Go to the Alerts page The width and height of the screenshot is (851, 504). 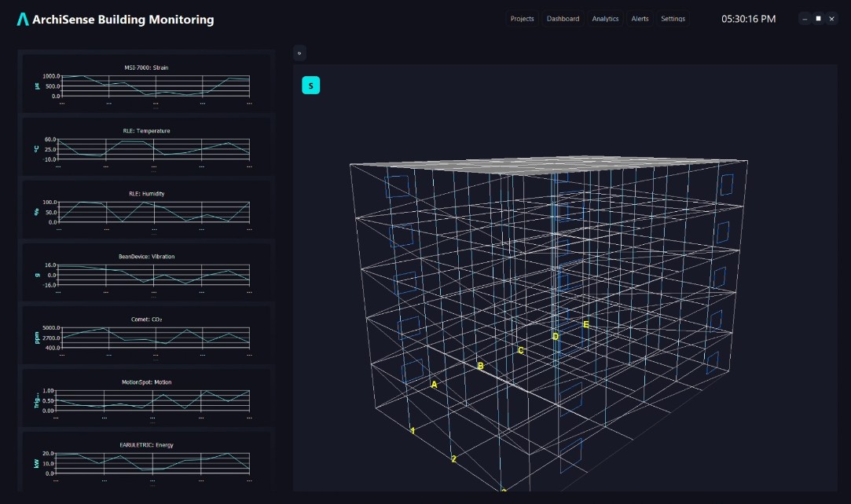click(x=640, y=19)
